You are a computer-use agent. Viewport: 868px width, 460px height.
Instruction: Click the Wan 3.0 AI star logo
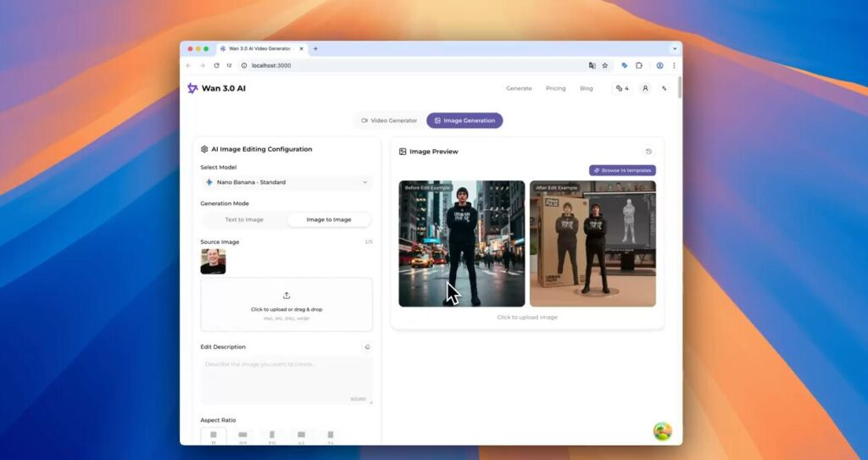point(192,89)
